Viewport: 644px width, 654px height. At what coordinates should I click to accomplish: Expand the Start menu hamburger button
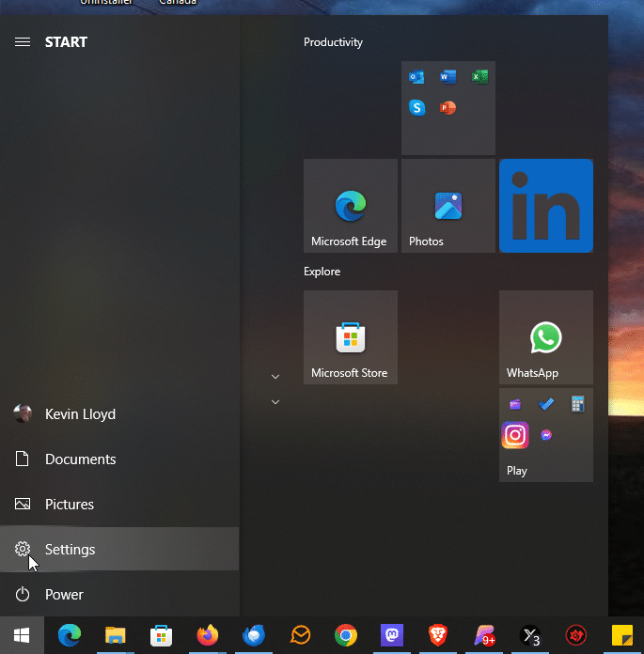(x=23, y=42)
